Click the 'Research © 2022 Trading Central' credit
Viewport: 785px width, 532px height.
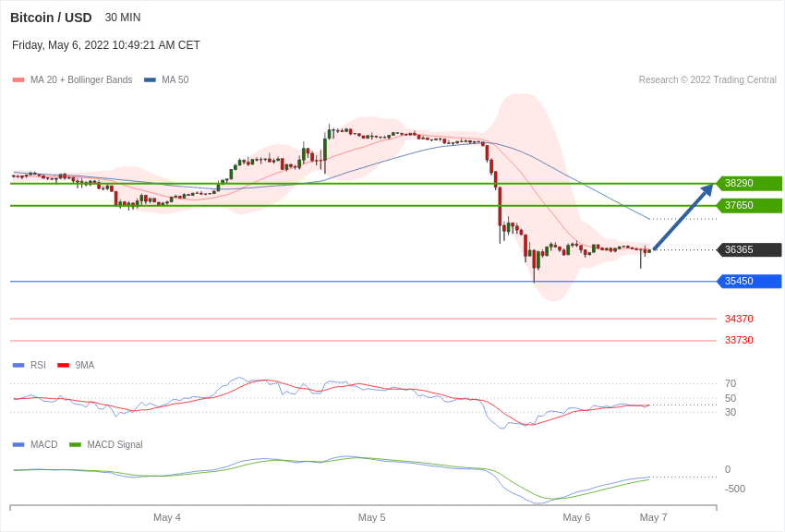(x=707, y=79)
